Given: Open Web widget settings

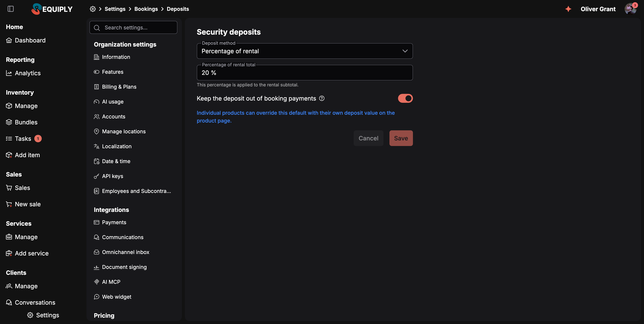Looking at the screenshot, I should point(113,297).
